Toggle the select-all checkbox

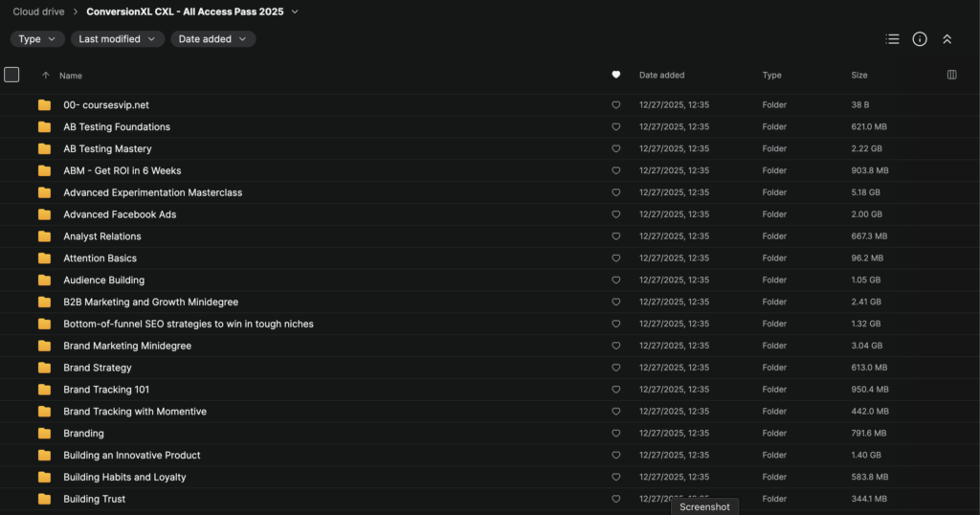[x=11, y=75]
